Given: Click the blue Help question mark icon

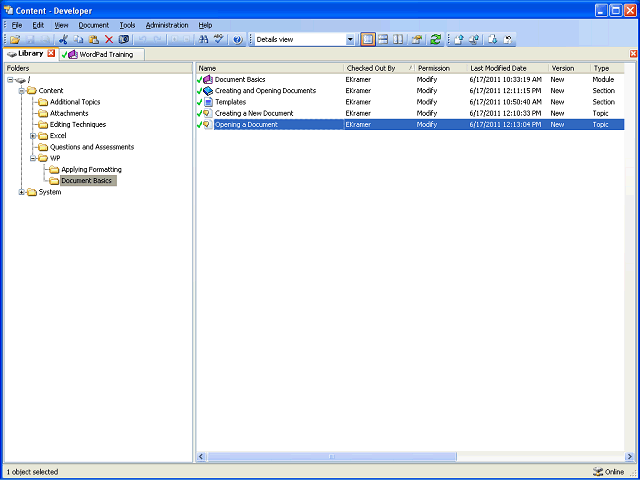Looking at the screenshot, I should click(238, 40).
